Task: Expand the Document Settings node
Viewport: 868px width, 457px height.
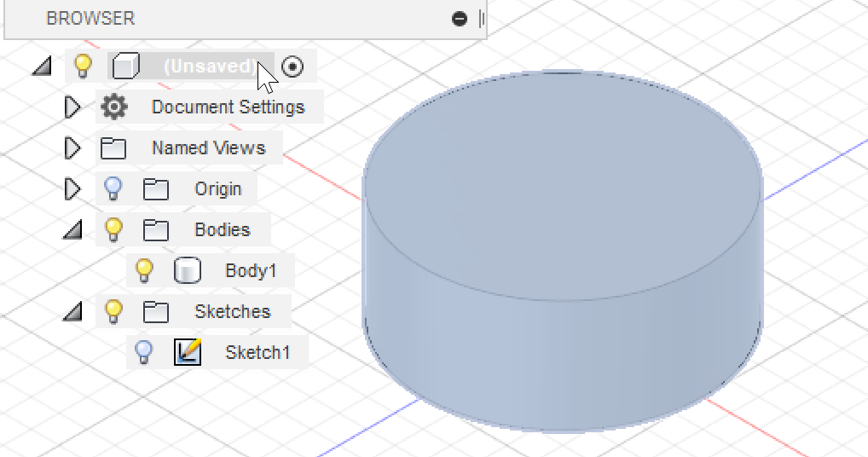Action: pyautogui.click(x=72, y=107)
